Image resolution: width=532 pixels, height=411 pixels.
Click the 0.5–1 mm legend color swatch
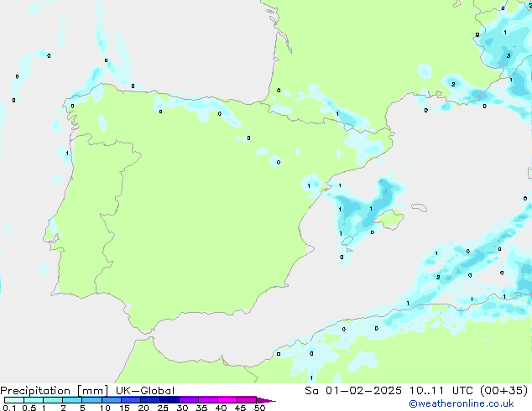coord(34,400)
